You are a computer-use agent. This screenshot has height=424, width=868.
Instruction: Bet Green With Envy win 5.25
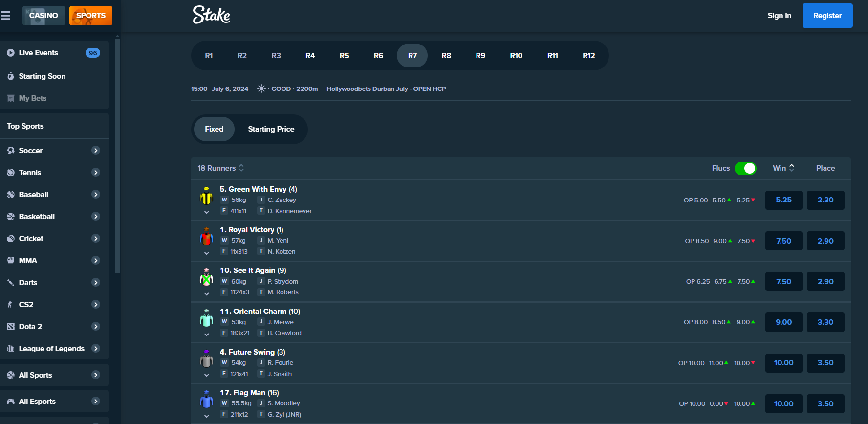click(x=784, y=200)
